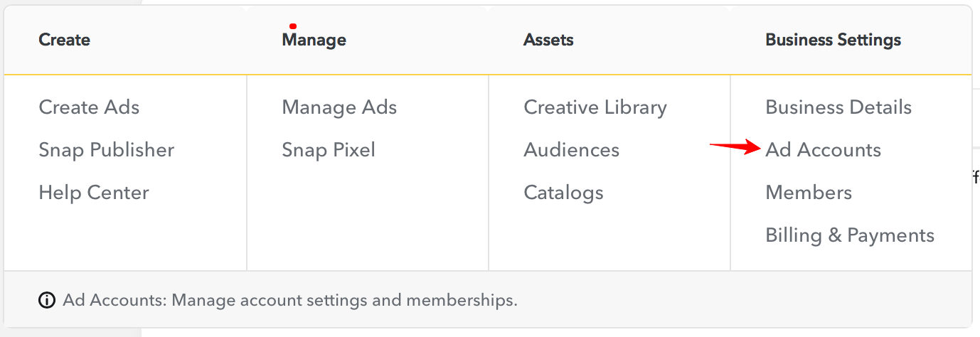The width and height of the screenshot is (980, 337).
Task: Open the Create menu heading
Action: pyautogui.click(x=64, y=40)
